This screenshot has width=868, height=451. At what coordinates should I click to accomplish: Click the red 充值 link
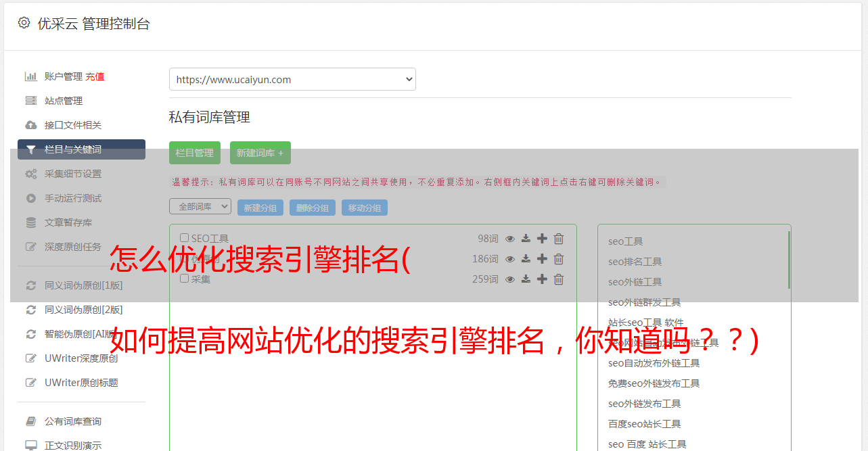[95, 76]
